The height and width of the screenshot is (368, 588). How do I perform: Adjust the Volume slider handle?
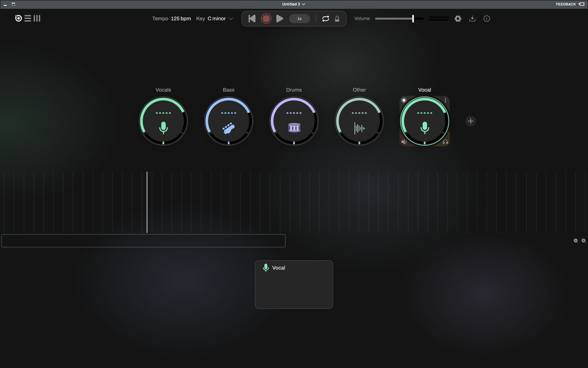coord(413,19)
